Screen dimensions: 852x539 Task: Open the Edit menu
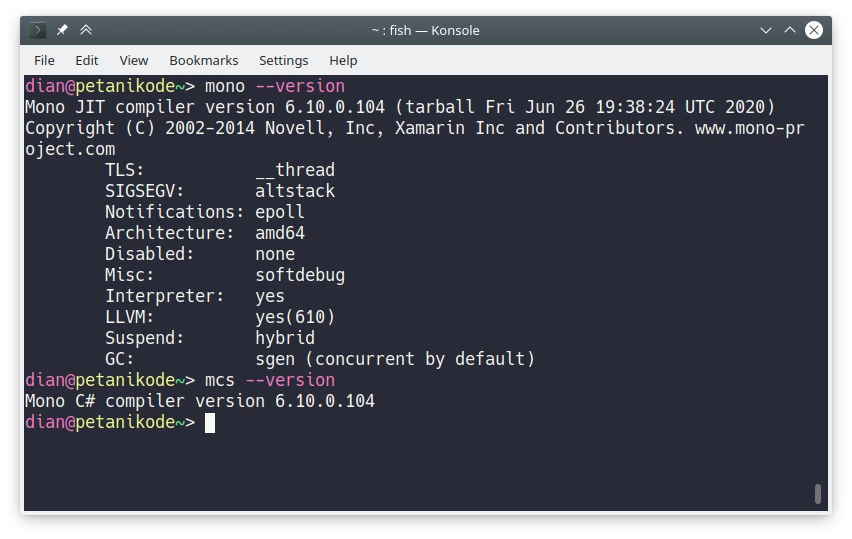click(x=87, y=60)
